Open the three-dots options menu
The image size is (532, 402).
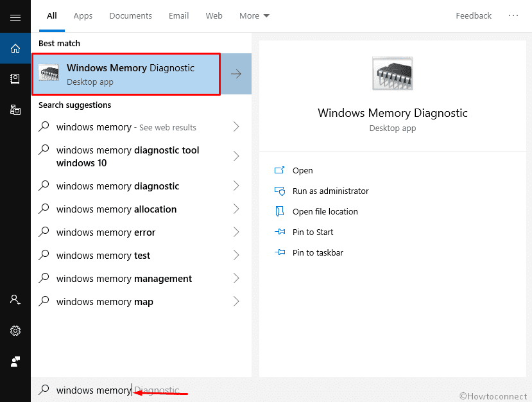click(x=513, y=15)
